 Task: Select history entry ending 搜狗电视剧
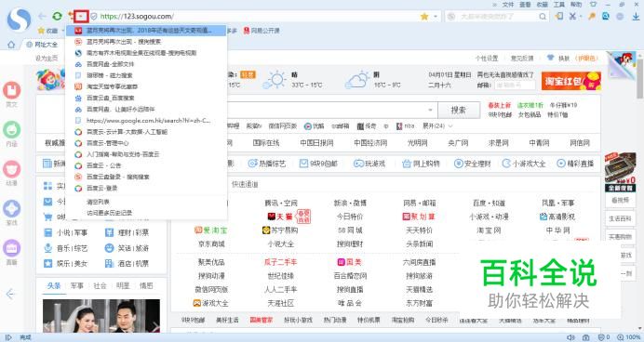point(146,53)
